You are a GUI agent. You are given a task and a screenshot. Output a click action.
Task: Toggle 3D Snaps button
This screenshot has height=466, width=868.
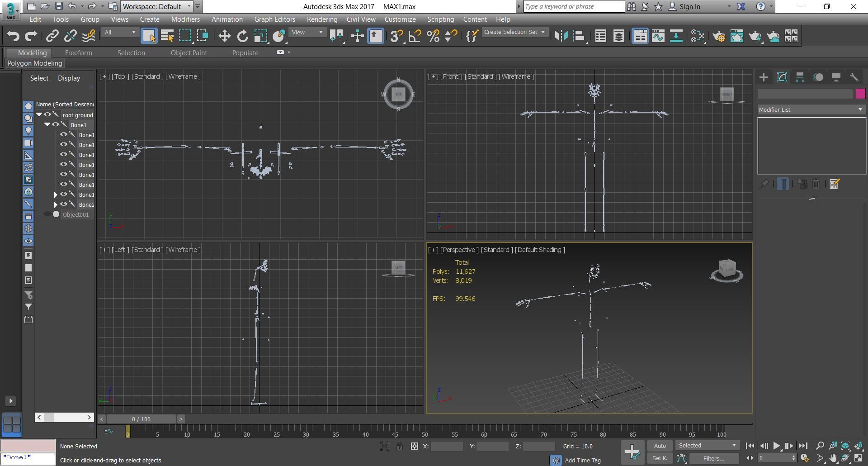tap(396, 36)
